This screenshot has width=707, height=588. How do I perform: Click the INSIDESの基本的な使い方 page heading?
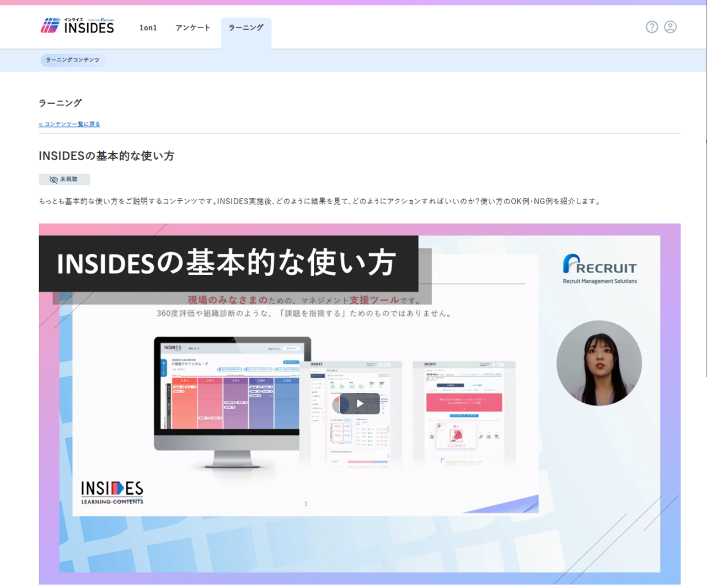click(x=106, y=156)
